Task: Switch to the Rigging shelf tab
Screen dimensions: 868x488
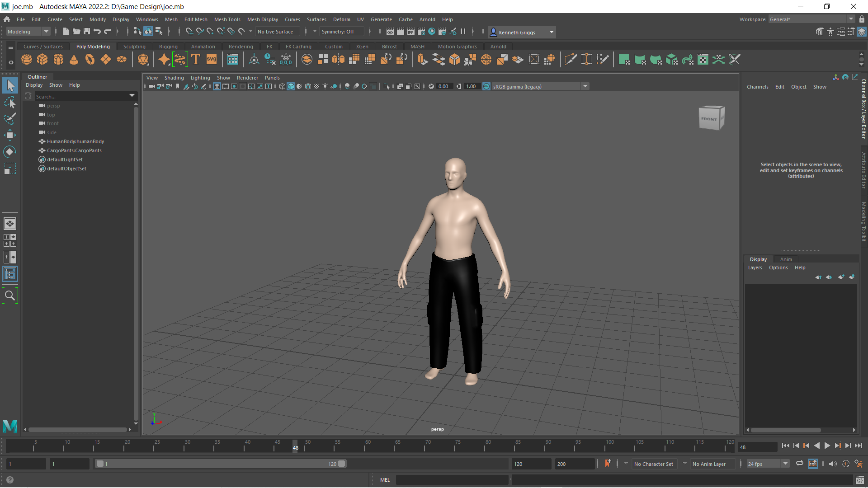Action: [168, 47]
